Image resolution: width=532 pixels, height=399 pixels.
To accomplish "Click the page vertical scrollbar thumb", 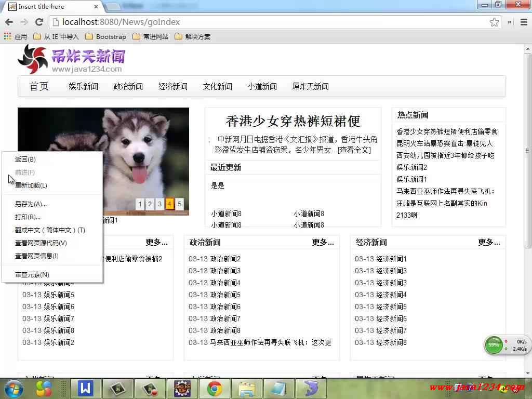I will pos(528,151).
